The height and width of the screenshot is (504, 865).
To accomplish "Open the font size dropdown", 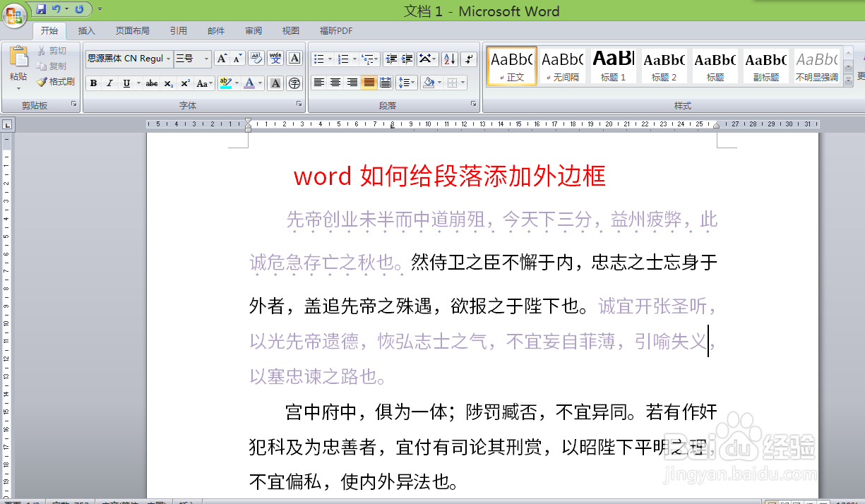I will pos(207,58).
